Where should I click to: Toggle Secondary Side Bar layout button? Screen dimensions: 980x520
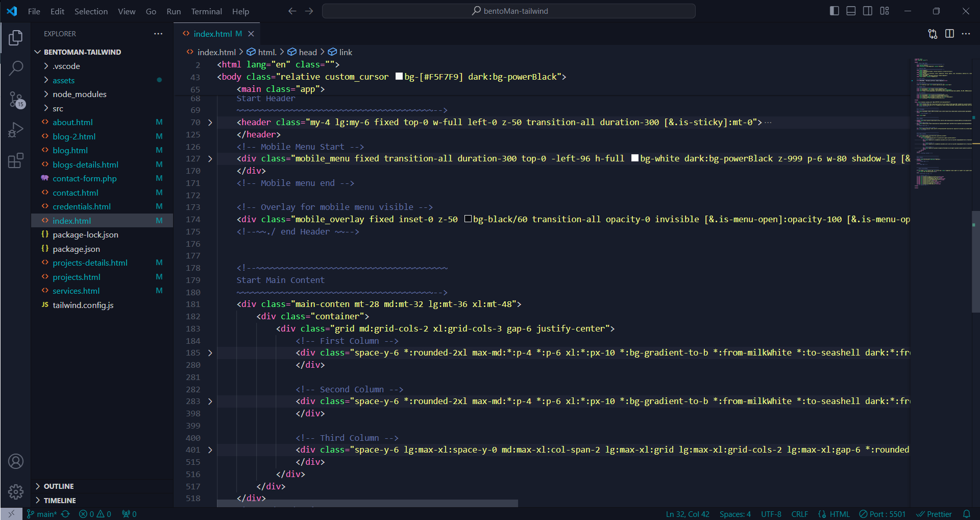pos(868,11)
